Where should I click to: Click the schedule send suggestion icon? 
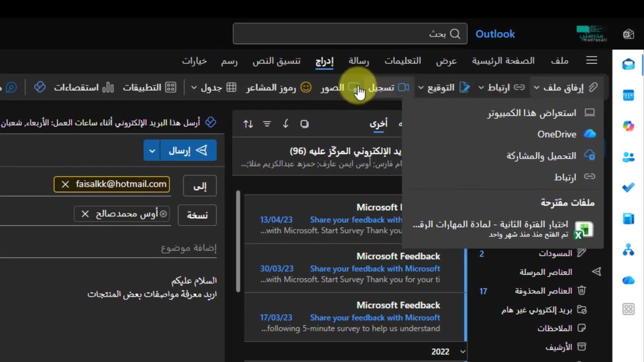211,122
